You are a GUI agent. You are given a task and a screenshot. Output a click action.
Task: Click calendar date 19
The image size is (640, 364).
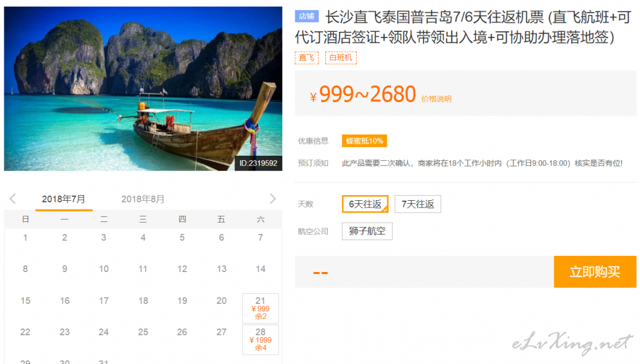tap(182, 301)
